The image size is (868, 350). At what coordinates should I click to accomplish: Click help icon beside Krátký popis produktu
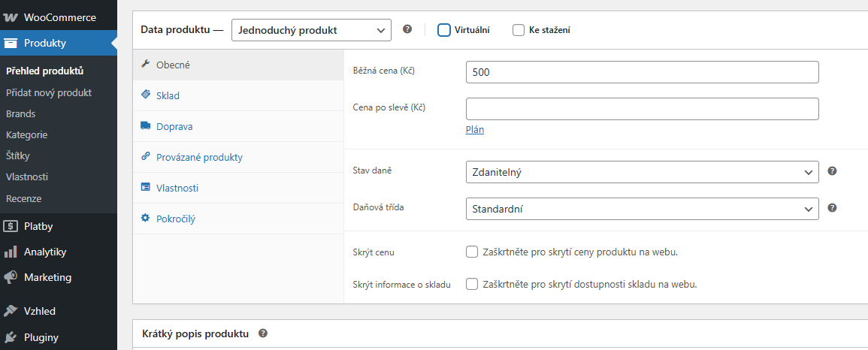(263, 333)
